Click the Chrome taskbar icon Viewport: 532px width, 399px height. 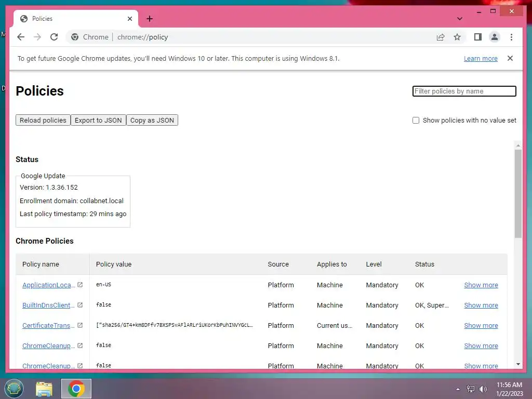(76, 389)
